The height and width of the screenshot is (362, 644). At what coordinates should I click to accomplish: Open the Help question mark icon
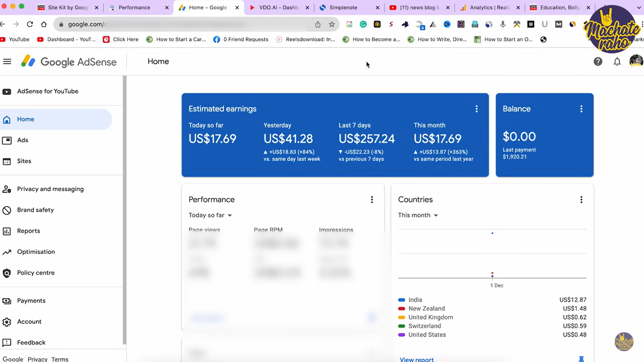(x=598, y=61)
